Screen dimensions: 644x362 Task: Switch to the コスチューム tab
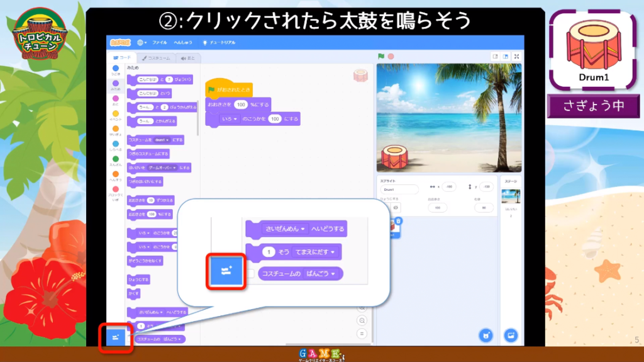click(x=157, y=58)
